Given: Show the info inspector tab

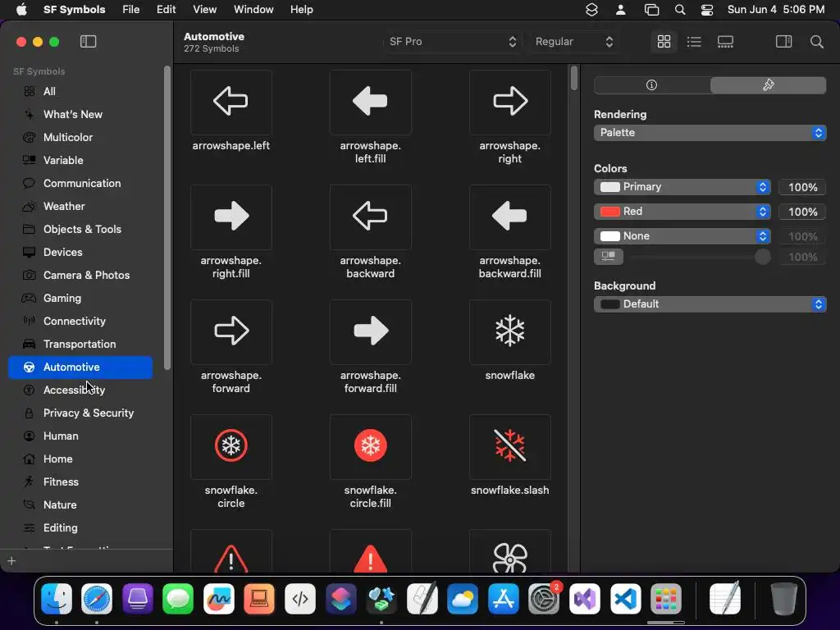Looking at the screenshot, I should 651,84.
